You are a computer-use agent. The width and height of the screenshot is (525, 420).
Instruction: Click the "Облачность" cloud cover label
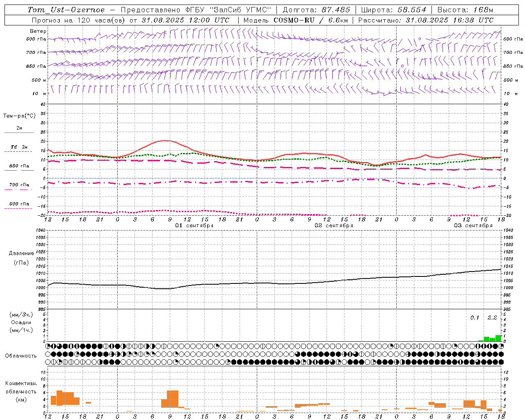click(21, 356)
